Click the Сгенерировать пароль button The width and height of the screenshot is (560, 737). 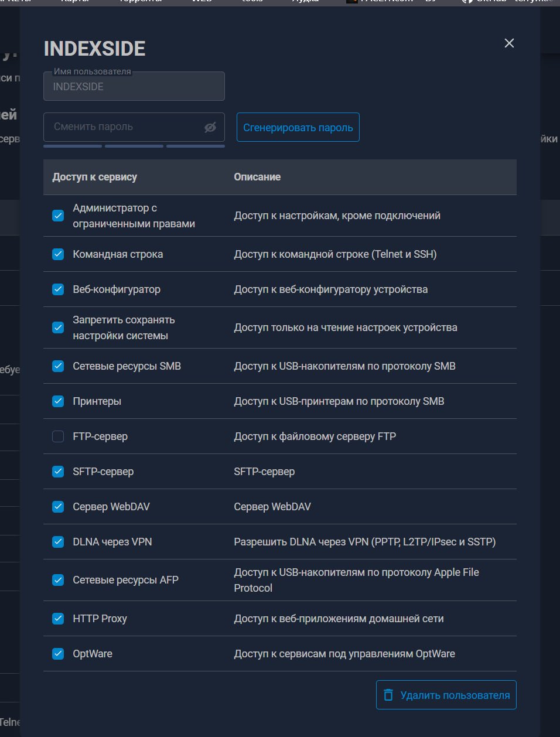click(298, 128)
